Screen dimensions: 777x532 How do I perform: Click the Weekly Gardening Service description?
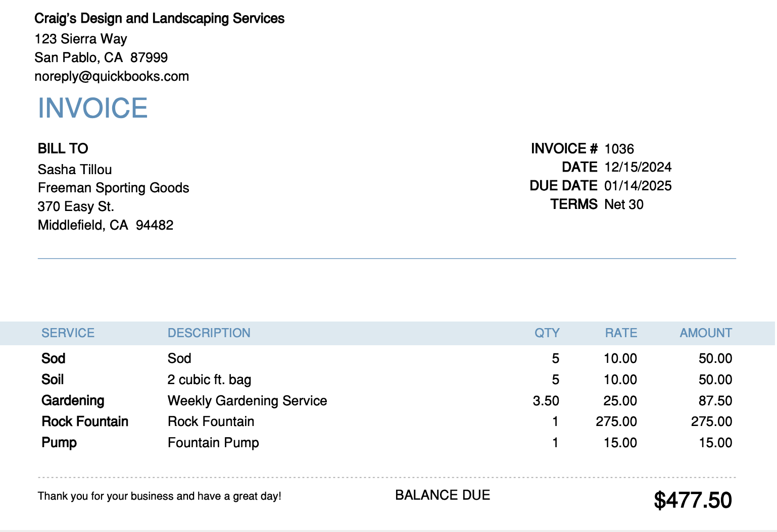click(x=247, y=401)
